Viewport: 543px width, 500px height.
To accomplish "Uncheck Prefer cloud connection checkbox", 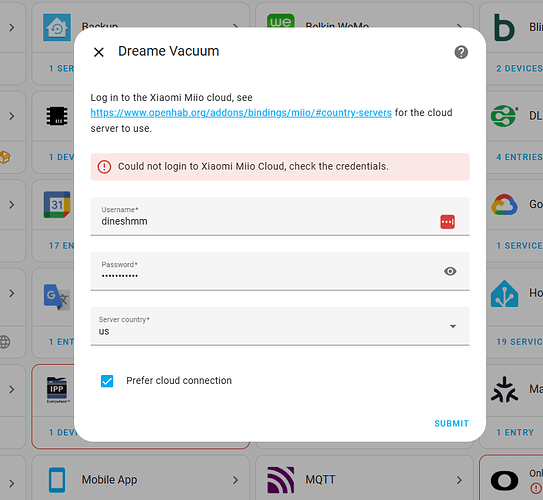I will pos(107,381).
